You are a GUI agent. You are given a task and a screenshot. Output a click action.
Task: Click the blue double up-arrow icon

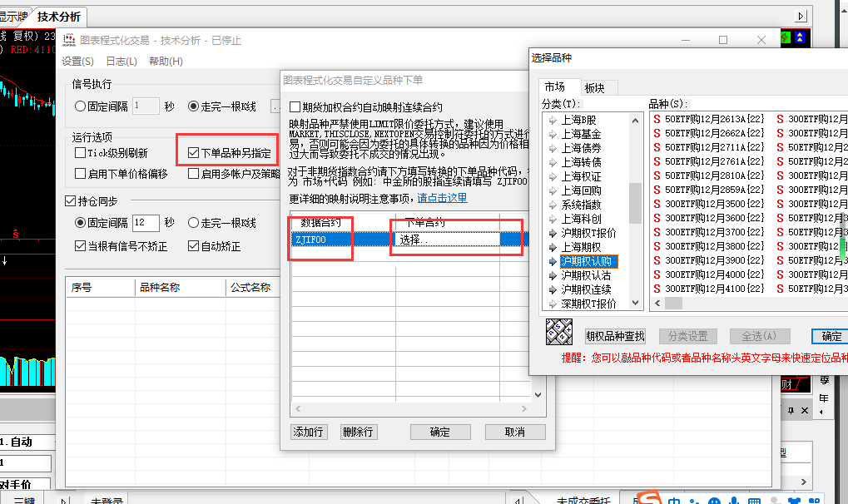click(x=800, y=37)
